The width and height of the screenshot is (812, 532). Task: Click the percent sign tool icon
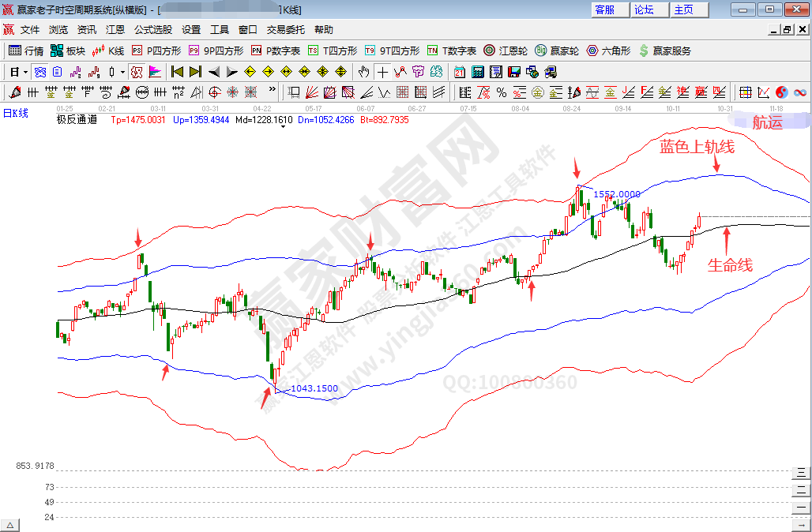click(x=501, y=92)
